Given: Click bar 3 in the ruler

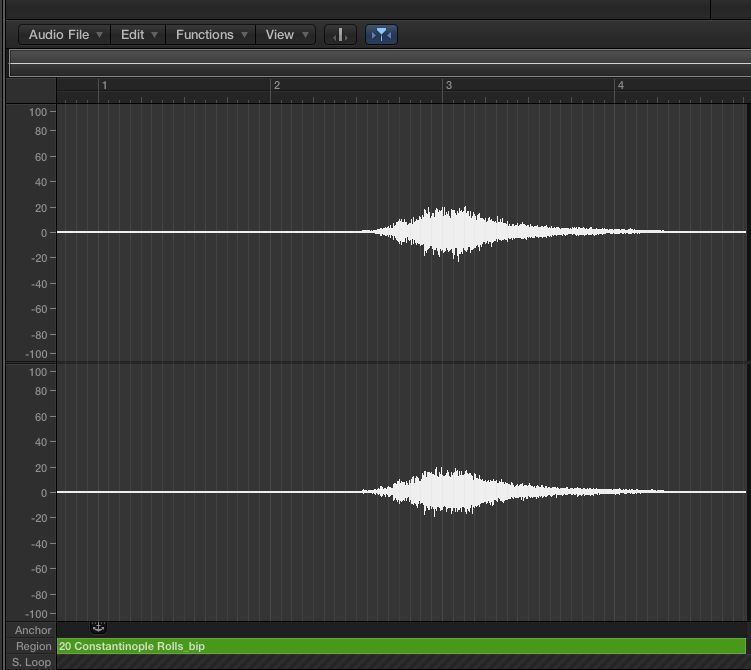Looking at the screenshot, I should click(448, 85).
